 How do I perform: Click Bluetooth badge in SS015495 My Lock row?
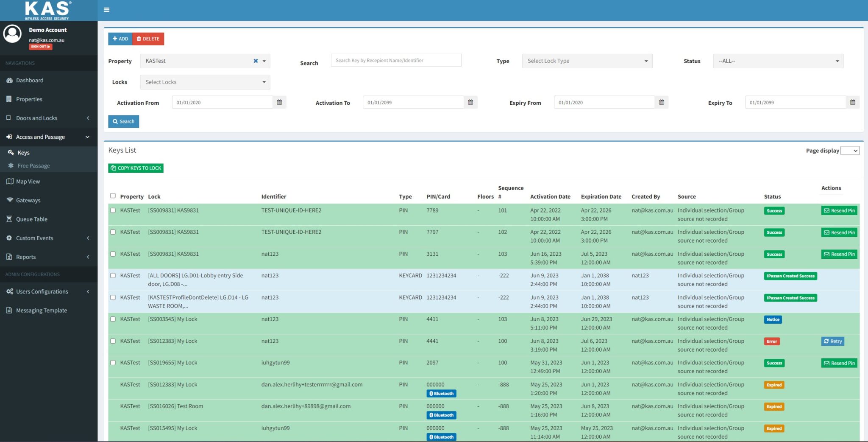pyautogui.click(x=441, y=437)
